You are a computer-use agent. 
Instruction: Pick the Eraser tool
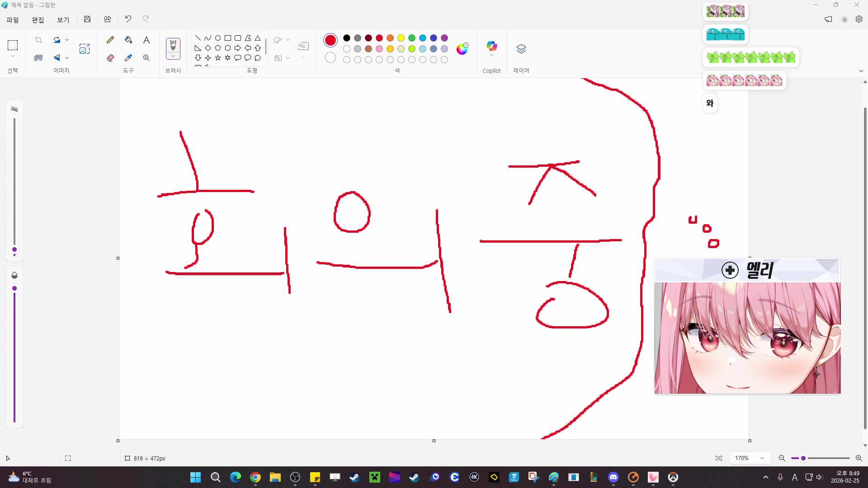pos(110,58)
